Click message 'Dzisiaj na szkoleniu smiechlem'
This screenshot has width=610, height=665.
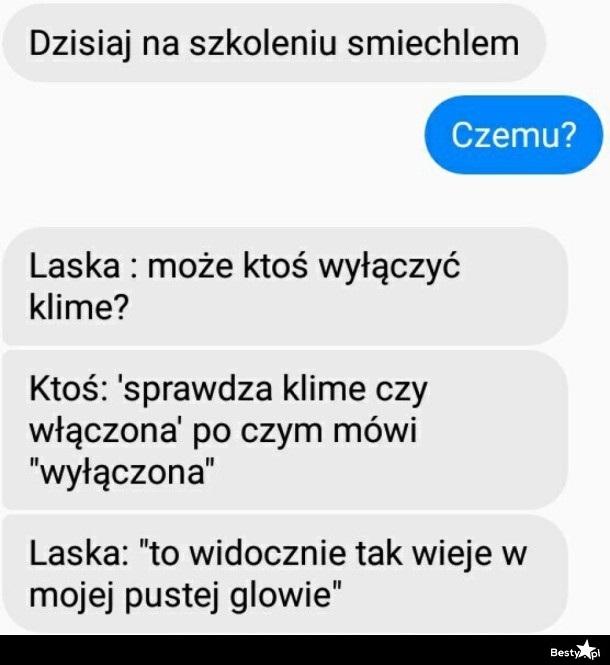point(274,43)
